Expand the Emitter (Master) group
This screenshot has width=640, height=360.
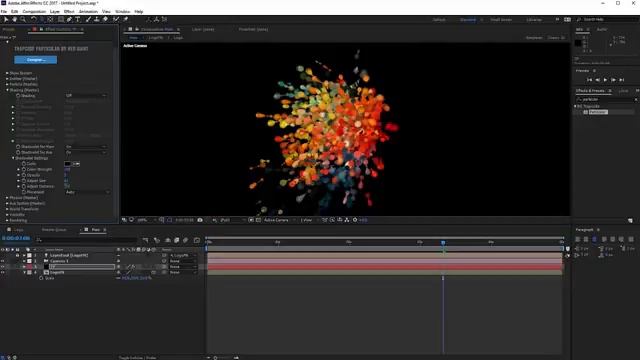(7, 79)
